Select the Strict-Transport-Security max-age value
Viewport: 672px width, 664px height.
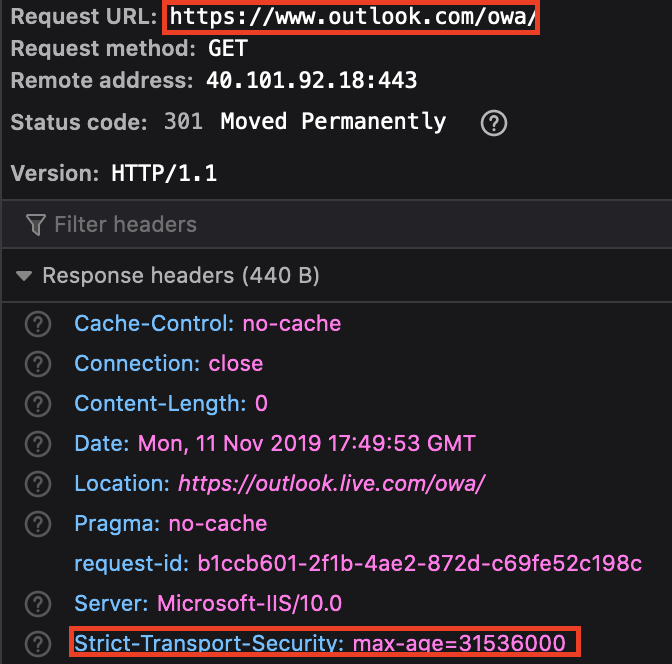459,643
